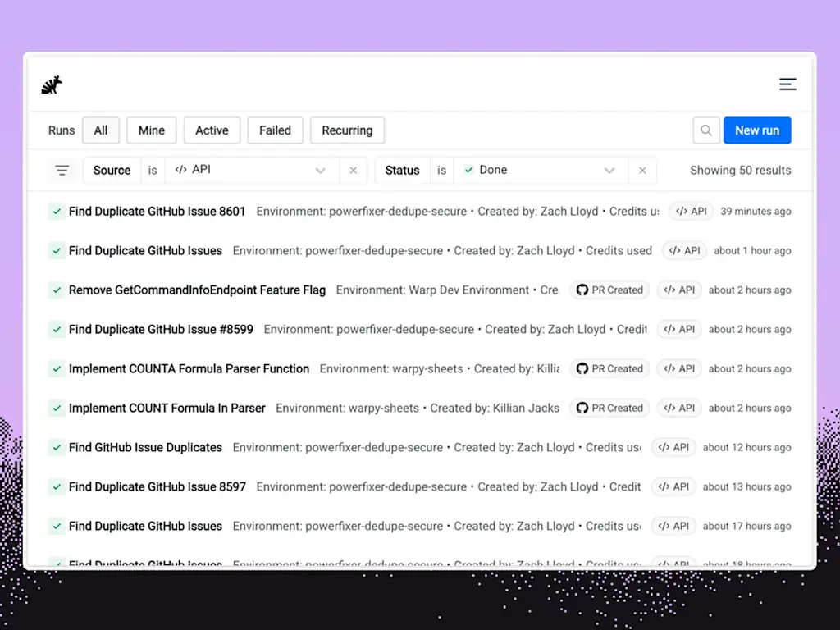Switch to the Mine tab
The image size is (840, 630).
pyautogui.click(x=151, y=130)
